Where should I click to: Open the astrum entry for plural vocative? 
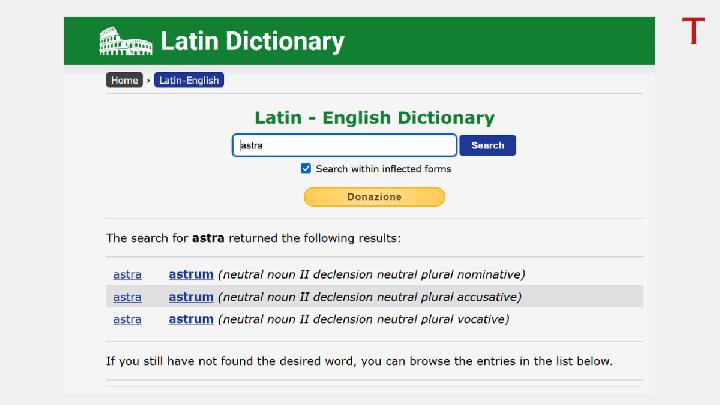pos(191,319)
